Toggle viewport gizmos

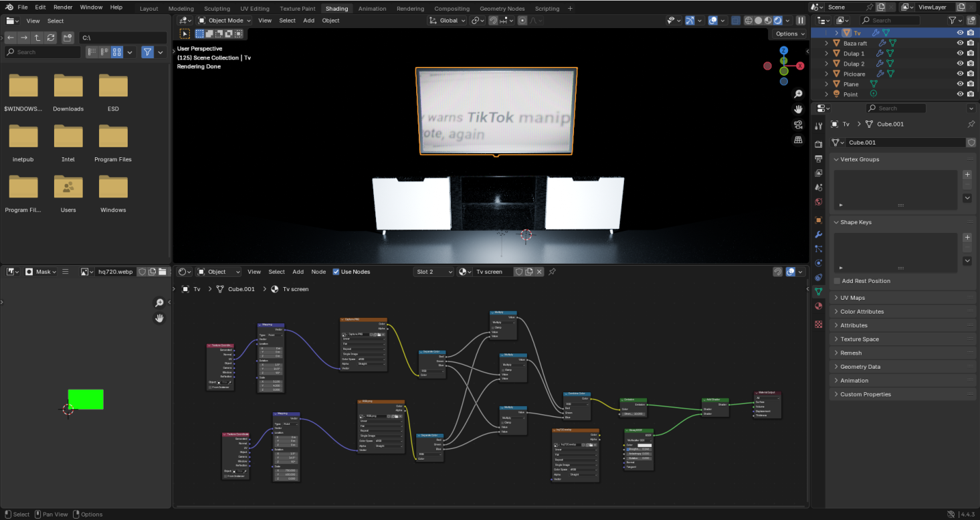click(690, 20)
